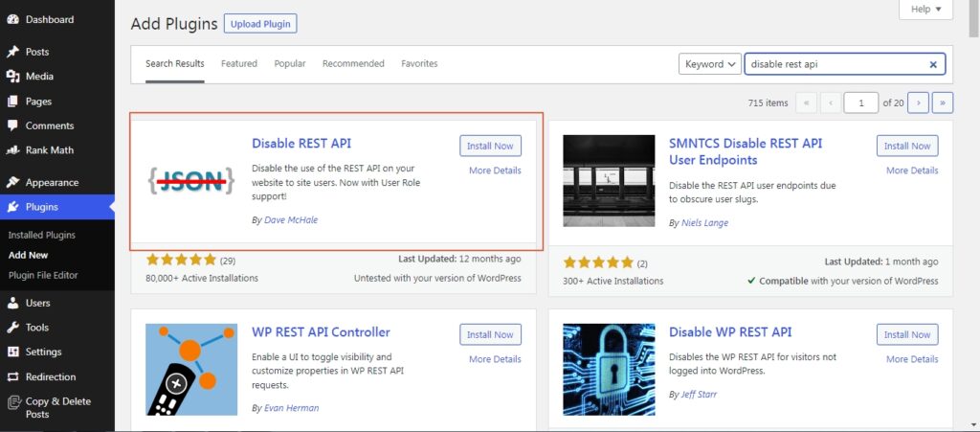This screenshot has width=980, height=432.
Task: Click the Media library icon
Action: pos(12,77)
